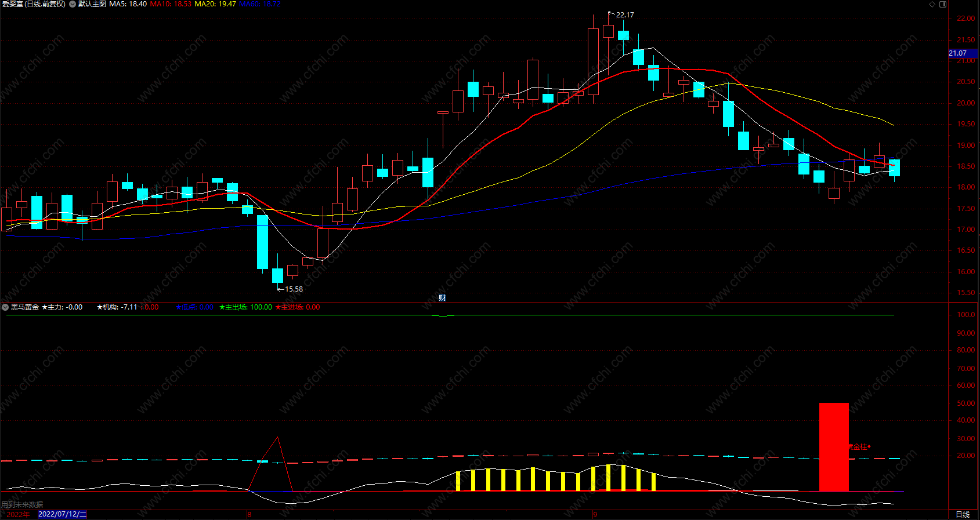Select MA20: 19.47 indicator label

(x=215, y=4)
